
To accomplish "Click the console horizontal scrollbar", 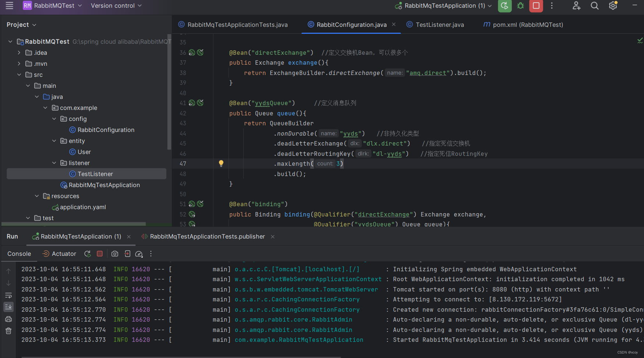I will point(181,357).
